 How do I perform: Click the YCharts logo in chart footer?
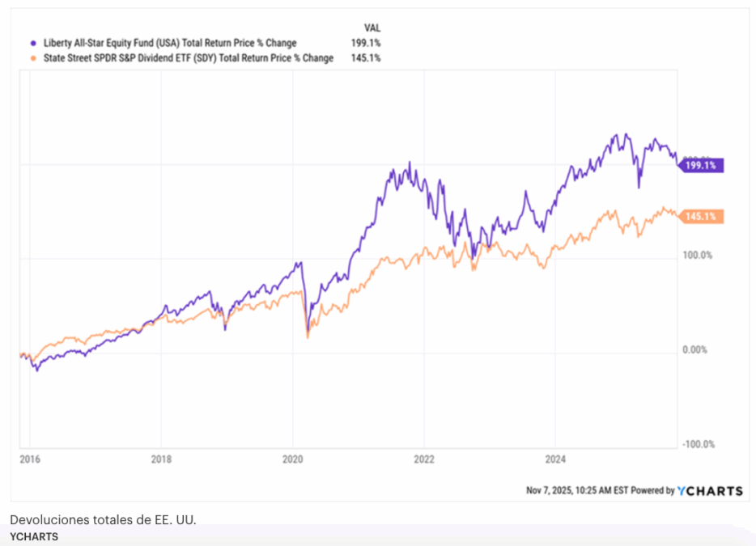[x=710, y=490]
